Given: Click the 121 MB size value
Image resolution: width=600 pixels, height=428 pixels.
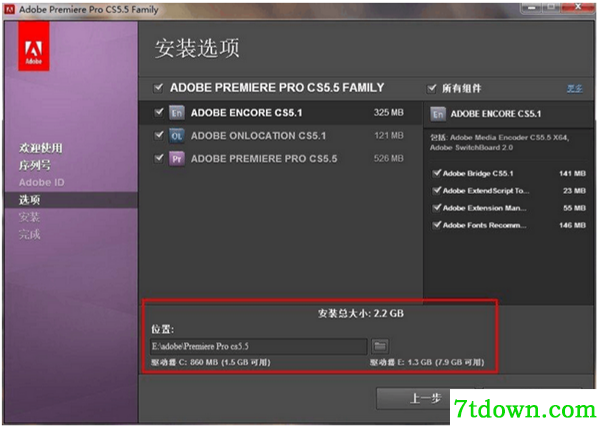Looking at the screenshot, I should pos(388,135).
